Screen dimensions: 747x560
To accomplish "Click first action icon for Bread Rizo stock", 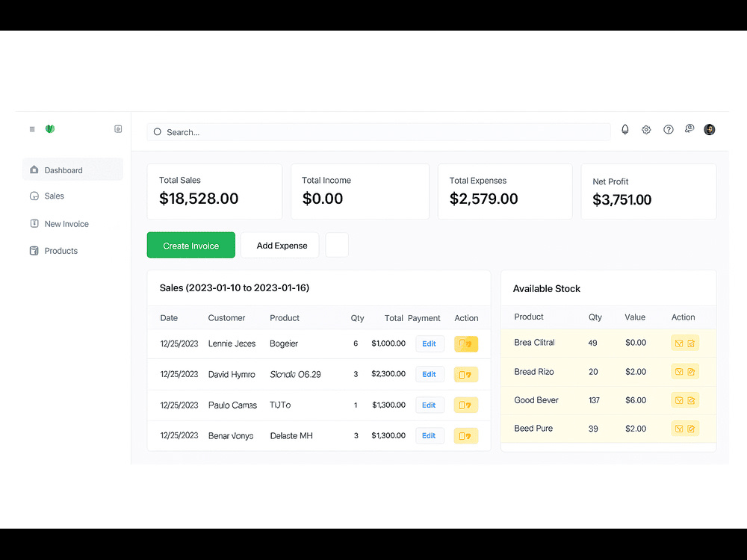I will 679,372.
